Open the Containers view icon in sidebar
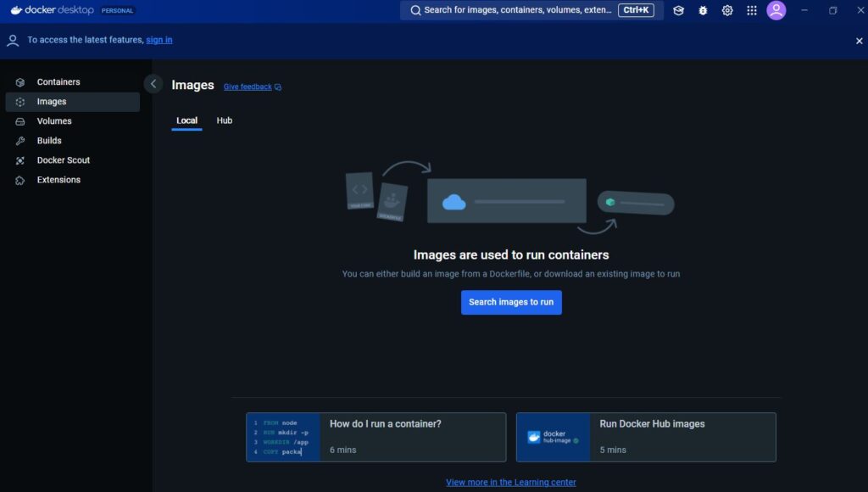Image resolution: width=868 pixels, height=492 pixels. point(20,82)
